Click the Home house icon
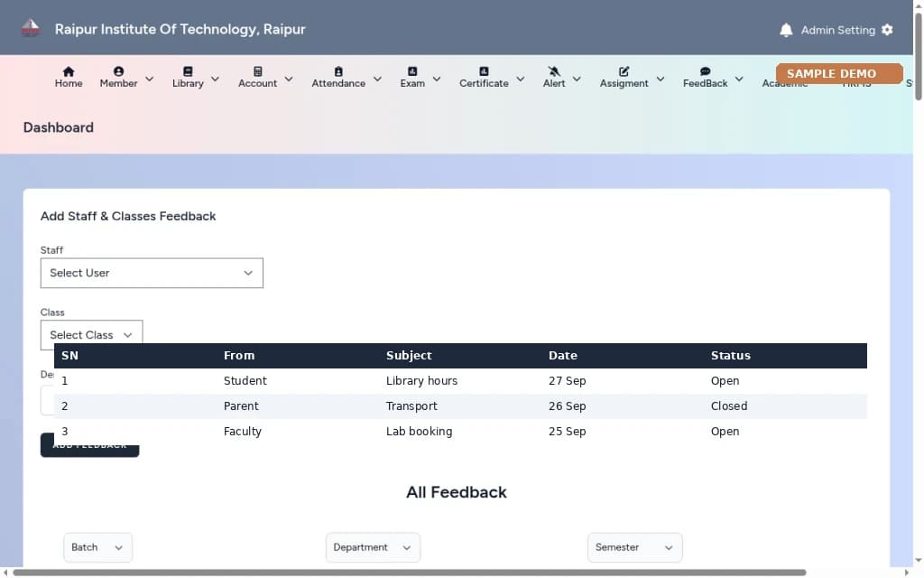Screen dimensions: 924x578 [69, 71]
